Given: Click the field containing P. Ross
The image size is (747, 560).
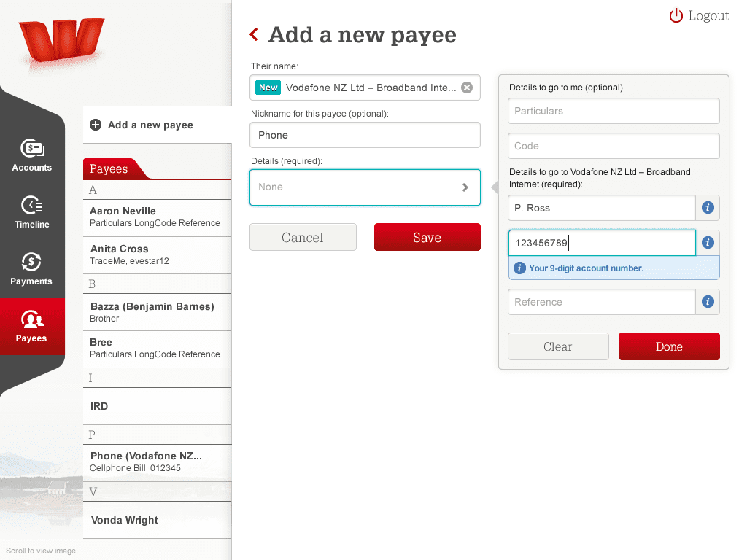Looking at the screenshot, I should pyautogui.click(x=602, y=208).
